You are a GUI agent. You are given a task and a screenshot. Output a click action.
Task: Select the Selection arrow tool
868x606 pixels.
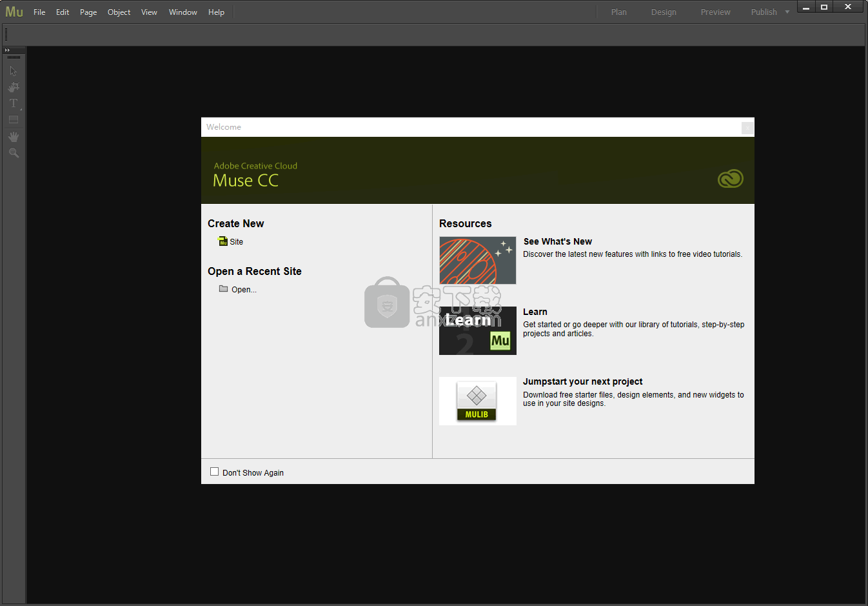(x=14, y=71)
